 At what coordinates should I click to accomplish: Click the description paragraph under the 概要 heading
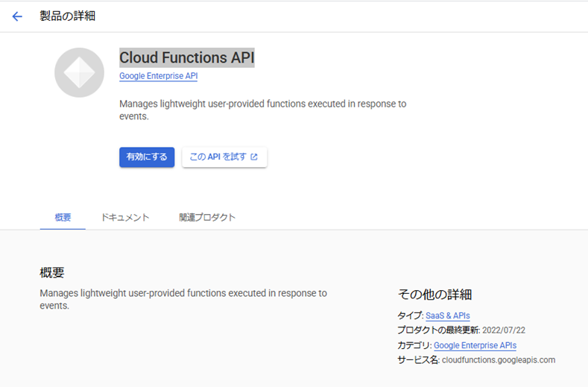tap(183, 299)
